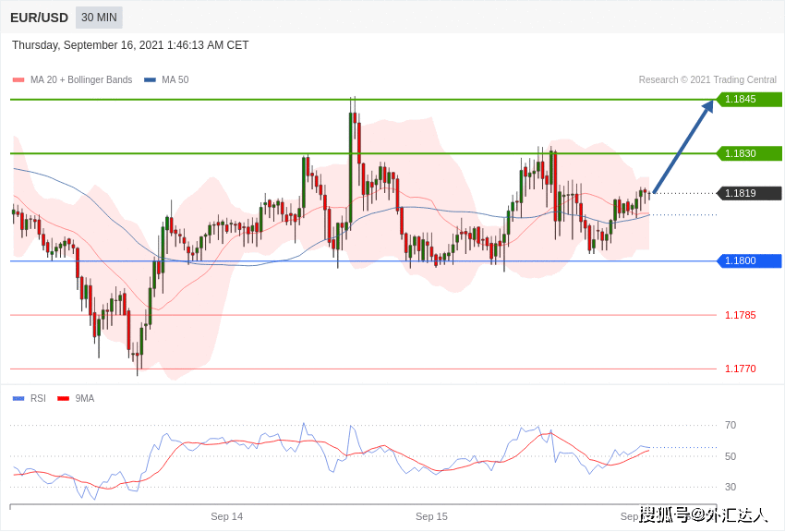Click the blue 1.1800 pivot price tag
The width and height of the screenshot is (785, 532).
[749, 261]
